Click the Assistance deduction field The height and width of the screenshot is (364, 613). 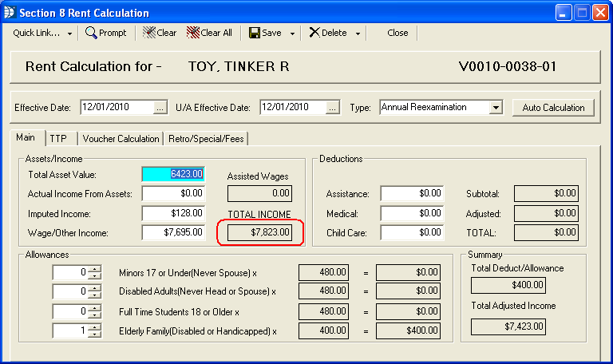pos(412,193)
